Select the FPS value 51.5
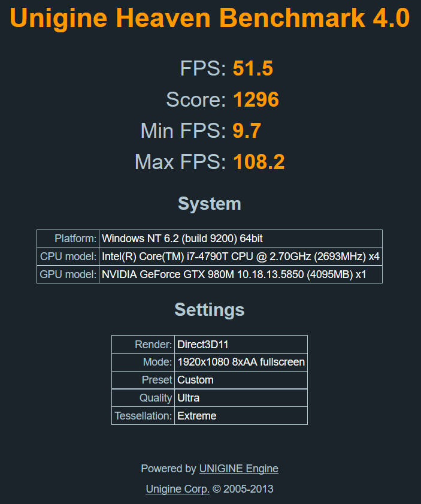Image resolution: width=421 pixels, height=504 pixels. [253, 69]
